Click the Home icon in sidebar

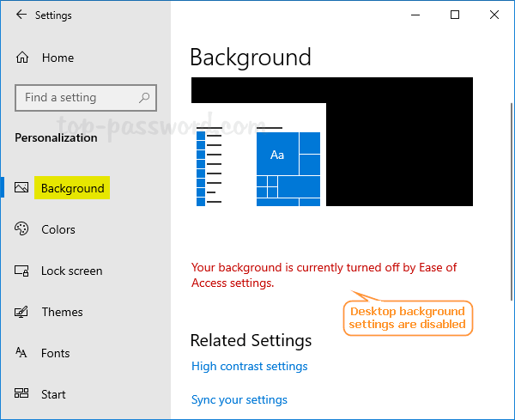pos(22,58)
